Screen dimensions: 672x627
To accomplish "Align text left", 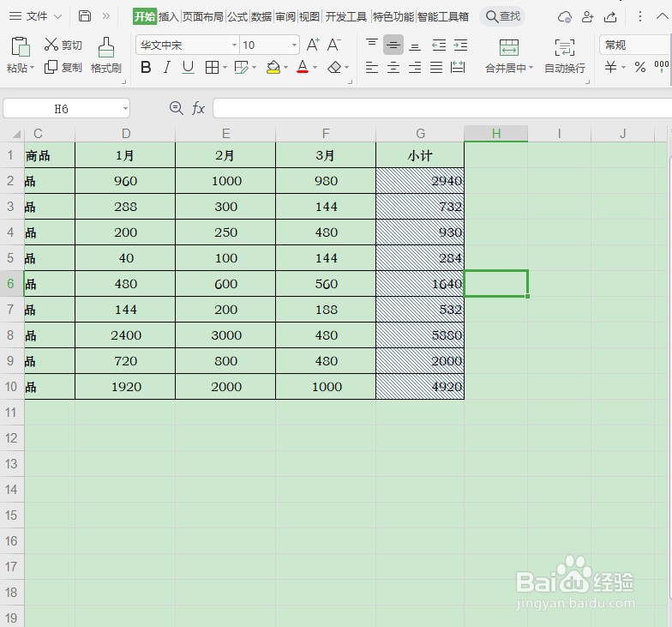I will coord(372,67).
